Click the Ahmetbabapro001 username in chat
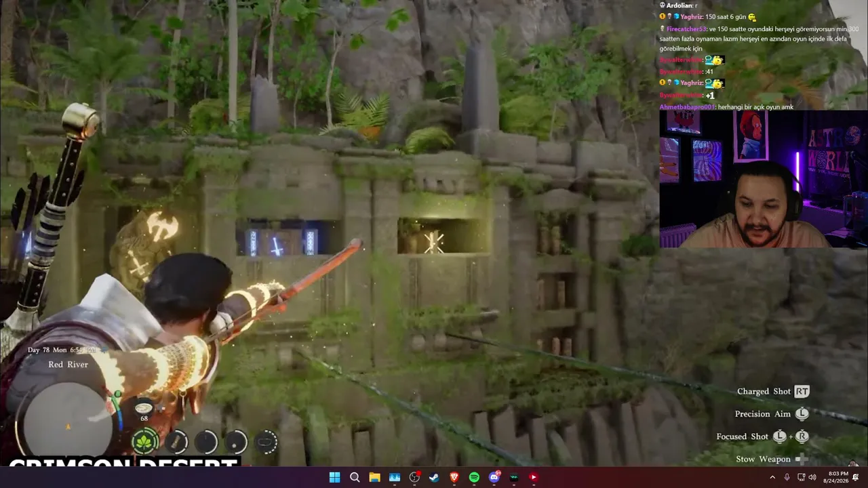This screenshot has width=868, height=488. point(688,107)
